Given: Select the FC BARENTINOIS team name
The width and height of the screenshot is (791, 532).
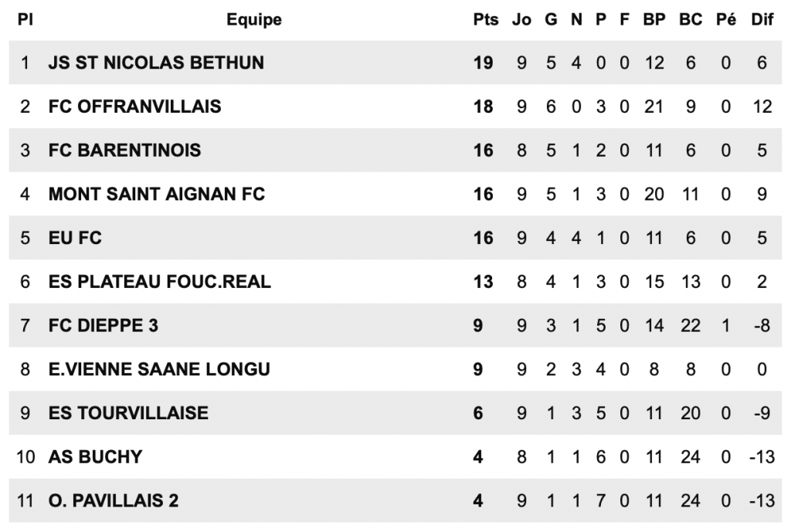Looking at the screenshot, I should point(124,150).
